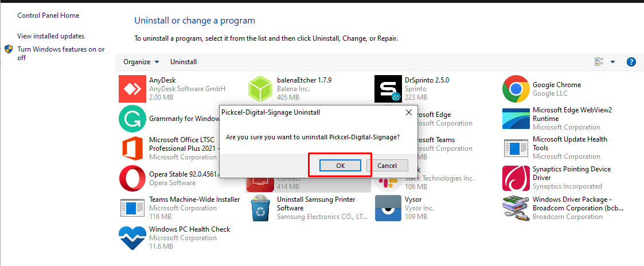Click the AnyDesk program icon
This screenshot has height=266, width=644.
coord(132,89)
